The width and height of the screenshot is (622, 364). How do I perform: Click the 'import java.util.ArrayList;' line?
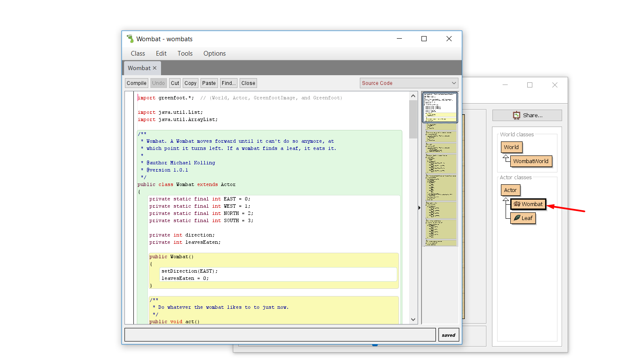[x=178, y=120]
